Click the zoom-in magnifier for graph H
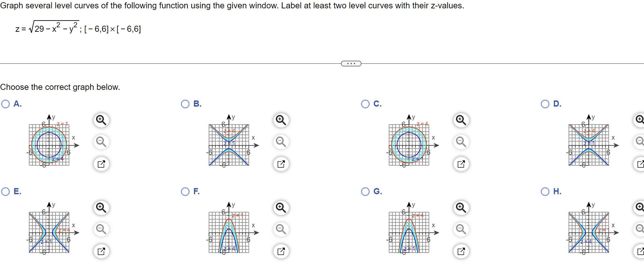Viewport: 644px width, 277px height. point(640,208)
